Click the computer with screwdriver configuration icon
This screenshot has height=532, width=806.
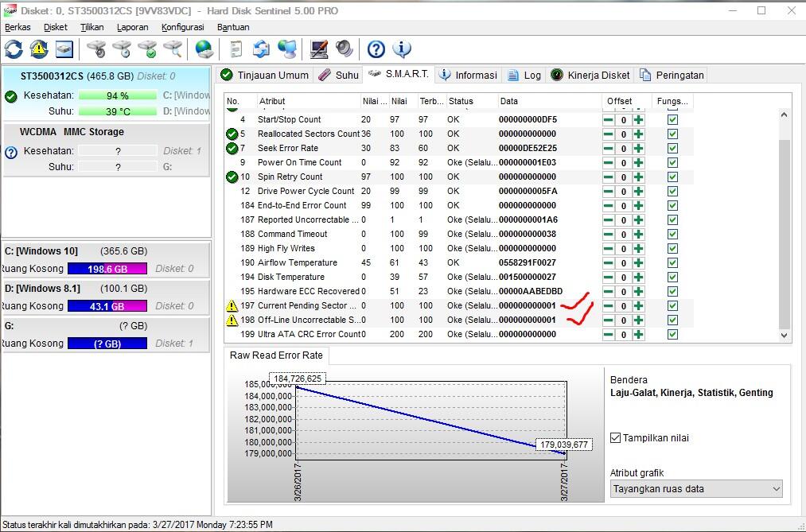click(x=319, y=49)
